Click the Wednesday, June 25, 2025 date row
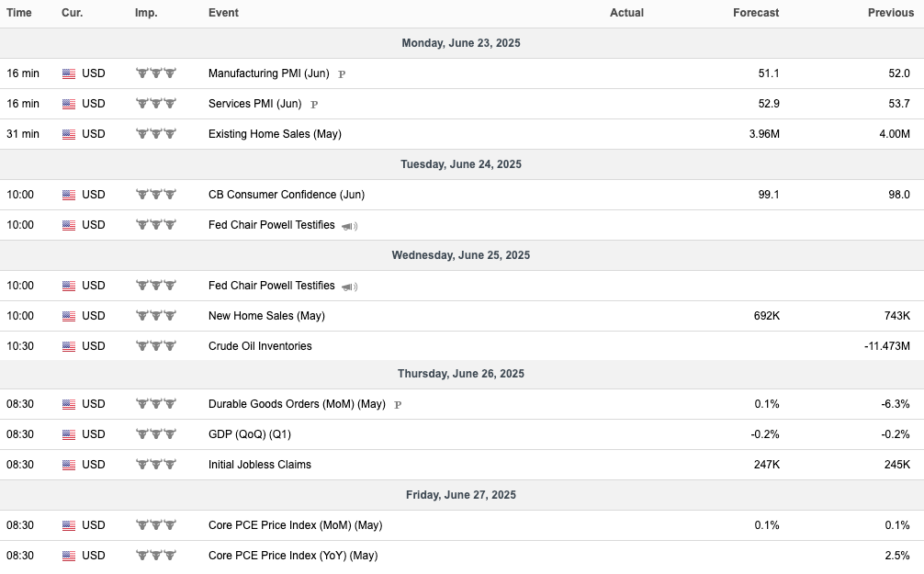The image size is (924, 574). (462, 255)
